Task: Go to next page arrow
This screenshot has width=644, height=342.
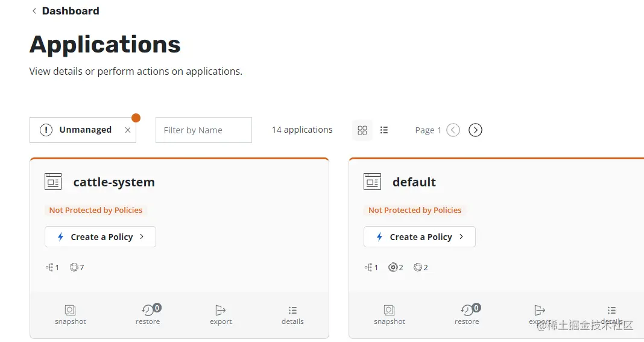Action: [x=475, y=130]
